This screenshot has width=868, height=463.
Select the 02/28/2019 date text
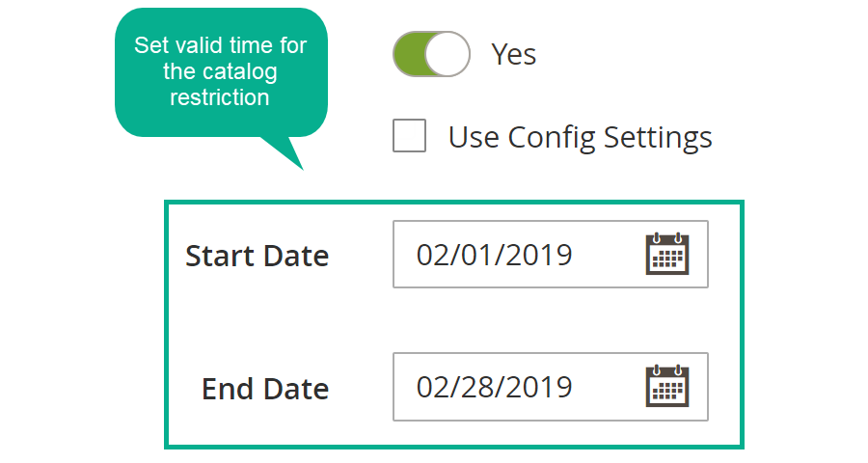495,387
